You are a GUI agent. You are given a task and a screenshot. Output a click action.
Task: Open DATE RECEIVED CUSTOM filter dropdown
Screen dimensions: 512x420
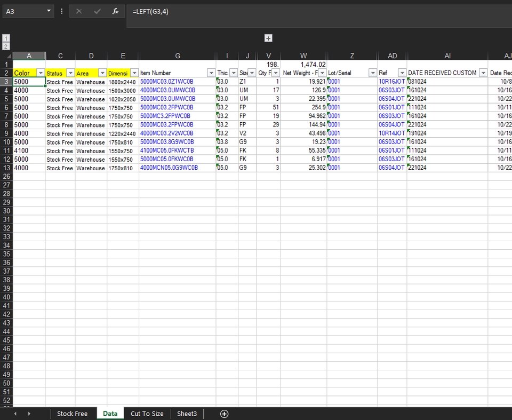point(483,73)
